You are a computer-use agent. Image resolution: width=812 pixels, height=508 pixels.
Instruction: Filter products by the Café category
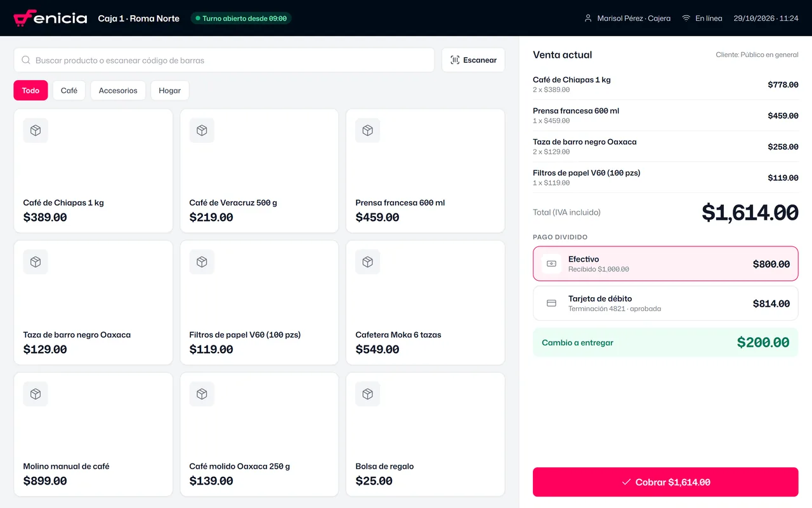(69, 91)
